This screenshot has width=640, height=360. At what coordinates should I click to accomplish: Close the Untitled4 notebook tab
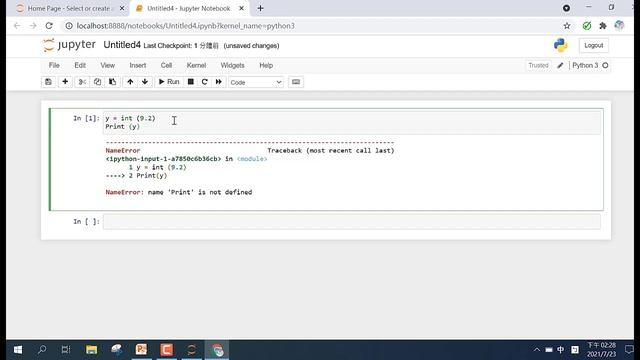pos(241,9)
